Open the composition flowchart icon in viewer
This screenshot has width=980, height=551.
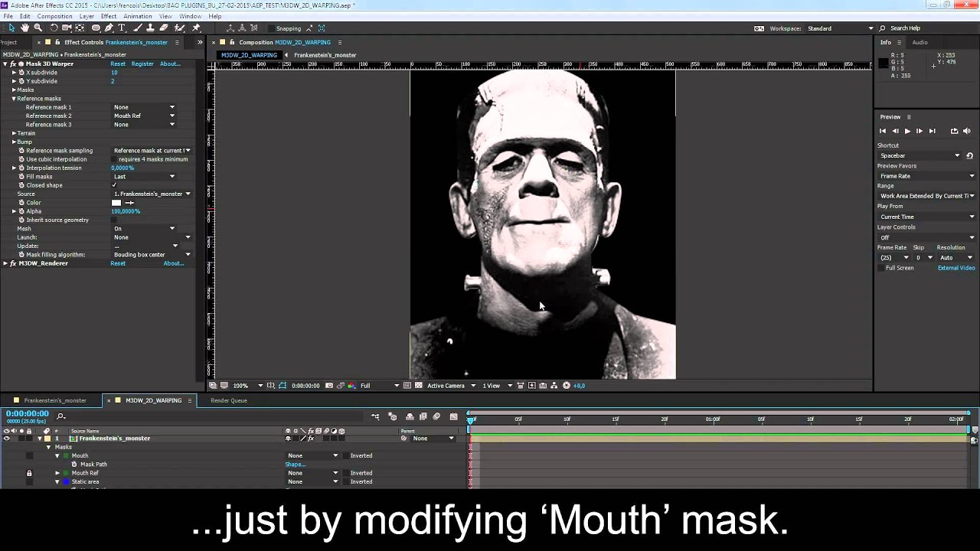click(x=554, y=386)
